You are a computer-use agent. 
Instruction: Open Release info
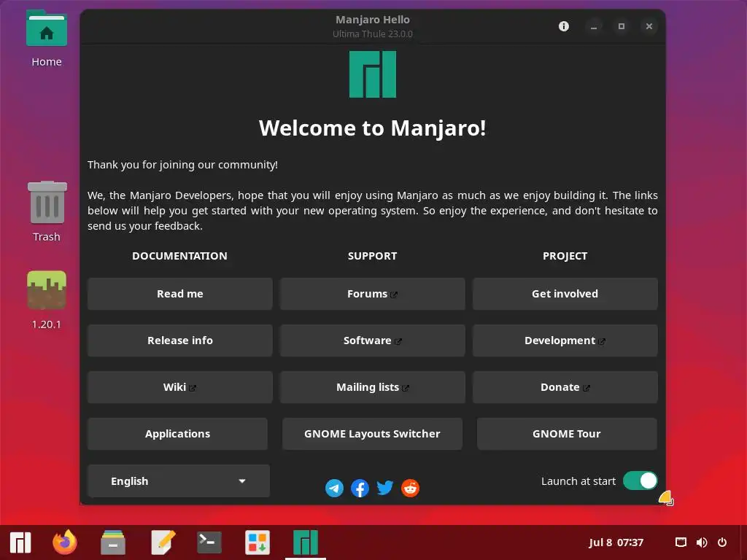(x=180, y=341)
